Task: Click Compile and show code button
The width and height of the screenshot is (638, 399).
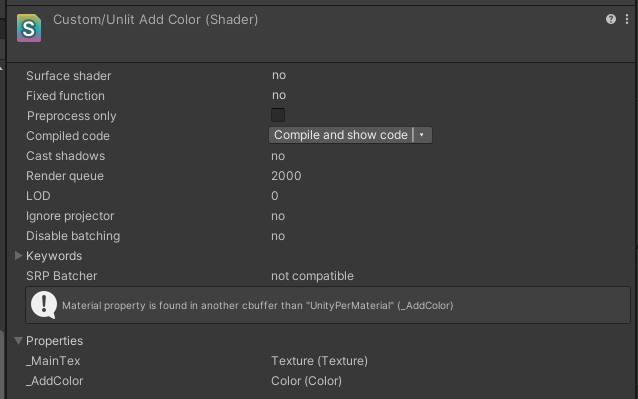Action: (341, 135)
